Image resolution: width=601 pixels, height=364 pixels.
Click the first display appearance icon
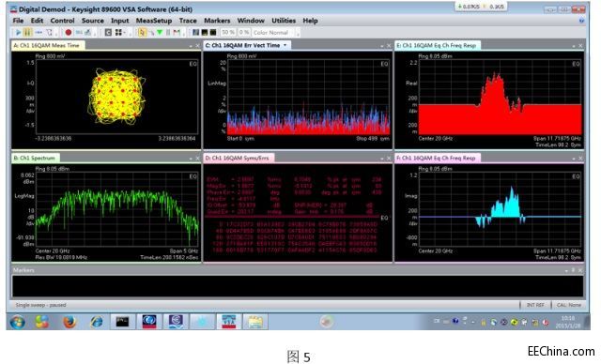click(x=196, y=33)
